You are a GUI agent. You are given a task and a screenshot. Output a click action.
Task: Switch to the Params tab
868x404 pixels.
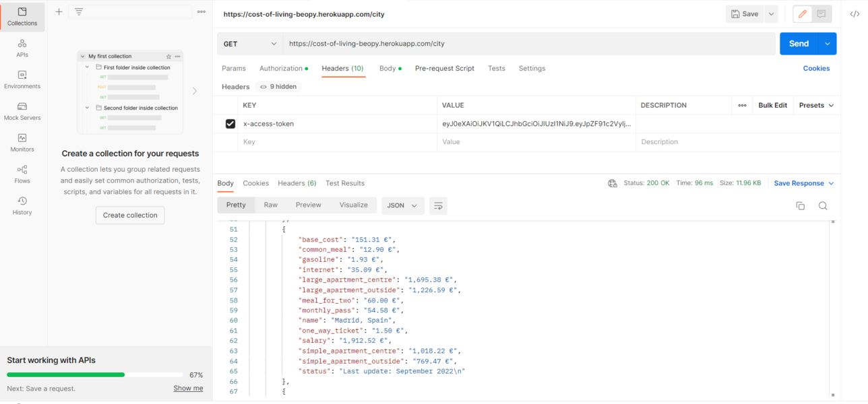click(x=234, y=69)
